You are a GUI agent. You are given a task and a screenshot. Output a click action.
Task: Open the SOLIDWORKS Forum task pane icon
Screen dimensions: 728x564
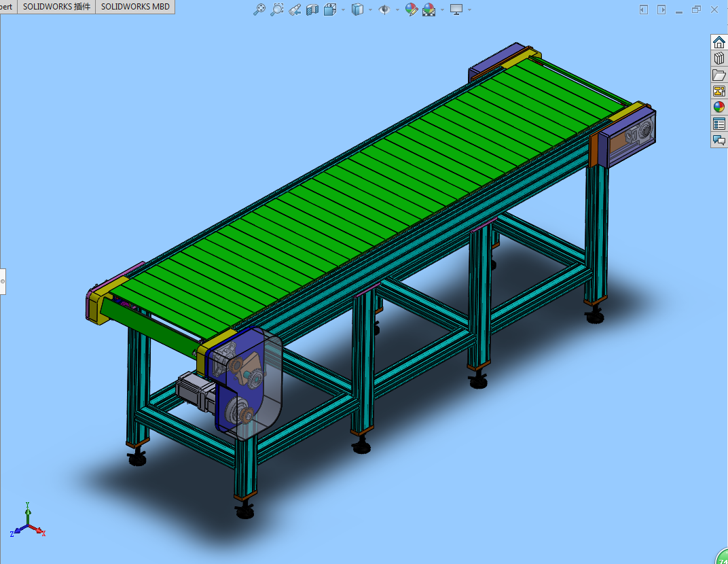718,140
